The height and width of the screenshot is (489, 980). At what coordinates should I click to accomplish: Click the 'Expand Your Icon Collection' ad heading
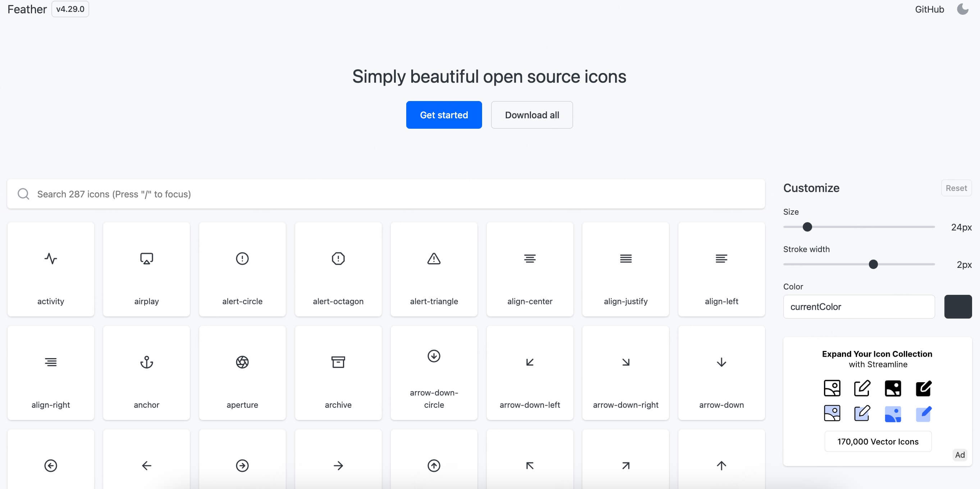click(x=877, y=354)
